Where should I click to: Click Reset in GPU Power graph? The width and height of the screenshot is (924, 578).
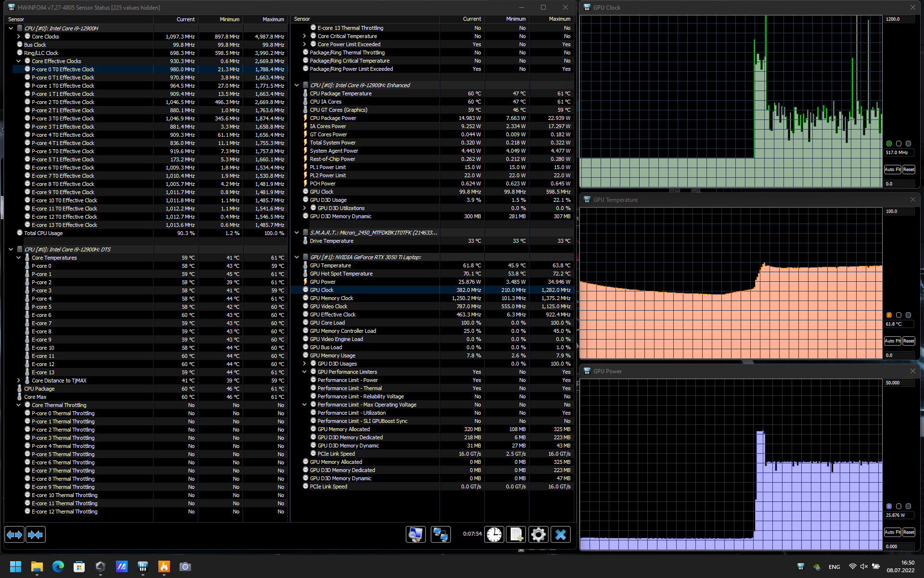tap(909, 532)
